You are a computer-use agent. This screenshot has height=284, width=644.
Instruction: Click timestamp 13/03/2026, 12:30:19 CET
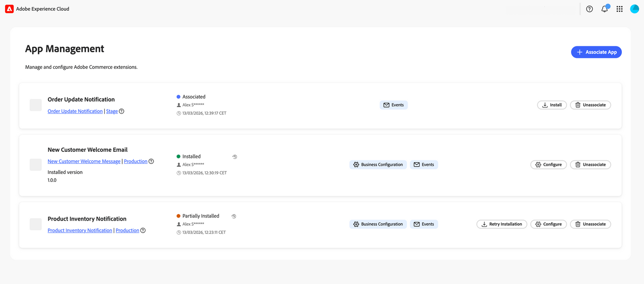pos(204,173)
